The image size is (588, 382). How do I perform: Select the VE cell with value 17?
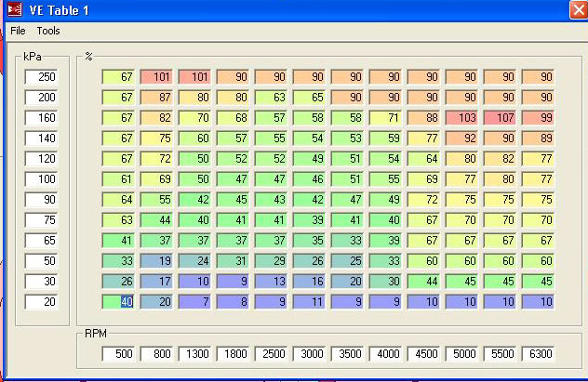[156, 282]
